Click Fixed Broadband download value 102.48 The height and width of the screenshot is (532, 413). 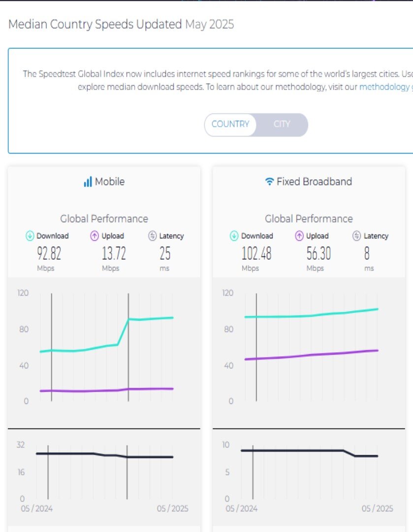(256, 254)
